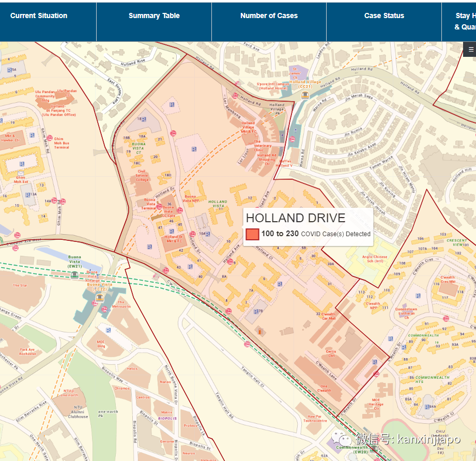Click the parking icon beside block 10A
This screenshot has height=461, width=476.
(208, 234)
